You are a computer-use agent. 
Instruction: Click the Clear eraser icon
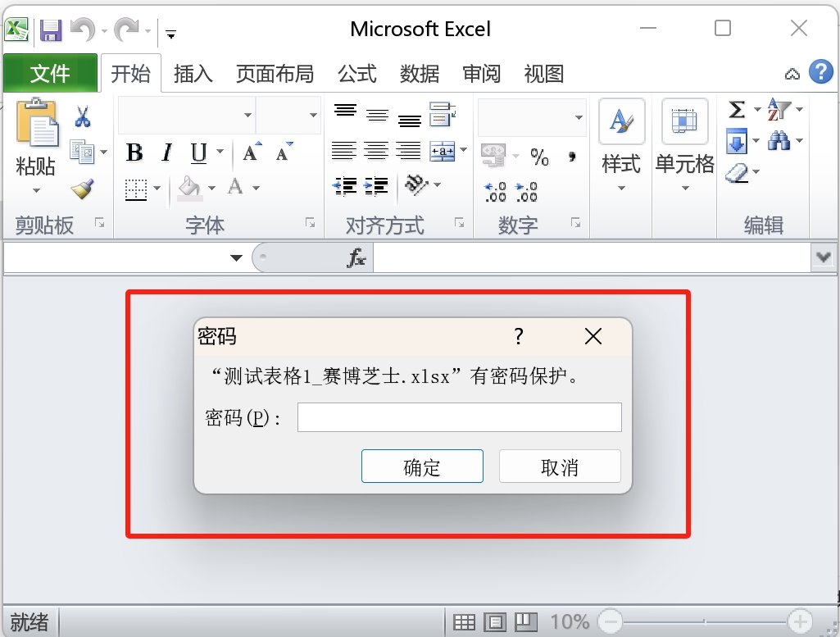pos(737,173)
